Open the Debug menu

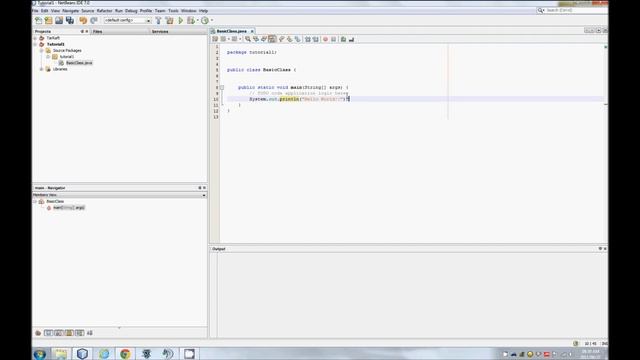[131, 11]
